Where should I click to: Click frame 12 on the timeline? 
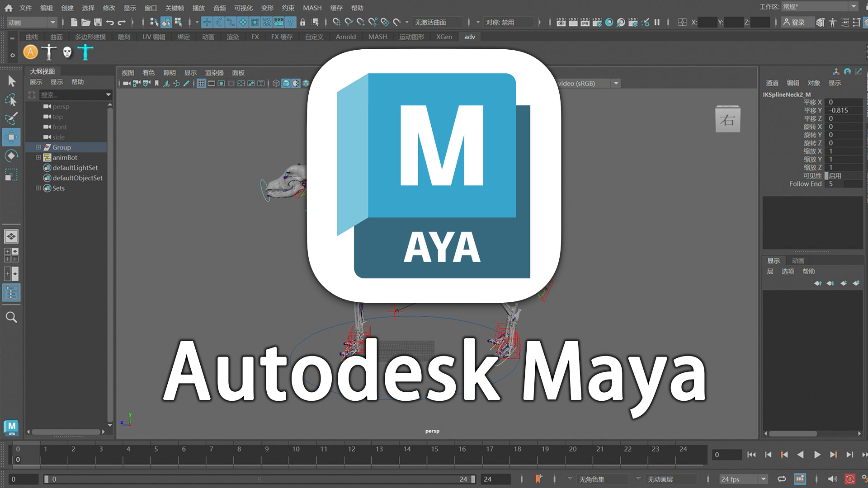click(x=351, y=450)
